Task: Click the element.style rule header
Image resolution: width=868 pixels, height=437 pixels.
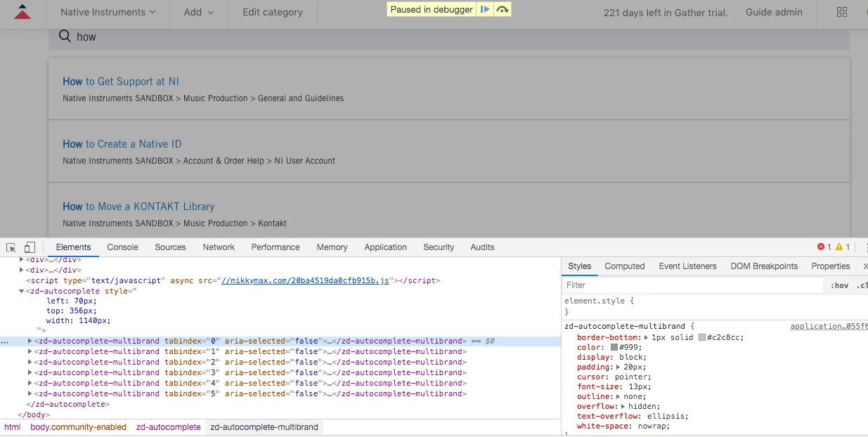Action: point(599,301)
